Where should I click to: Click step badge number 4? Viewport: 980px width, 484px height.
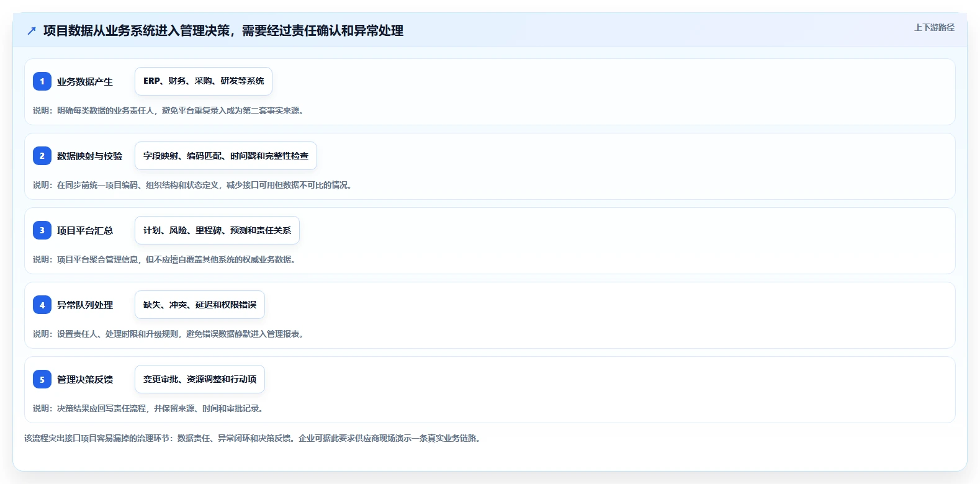tap(42, 305)
